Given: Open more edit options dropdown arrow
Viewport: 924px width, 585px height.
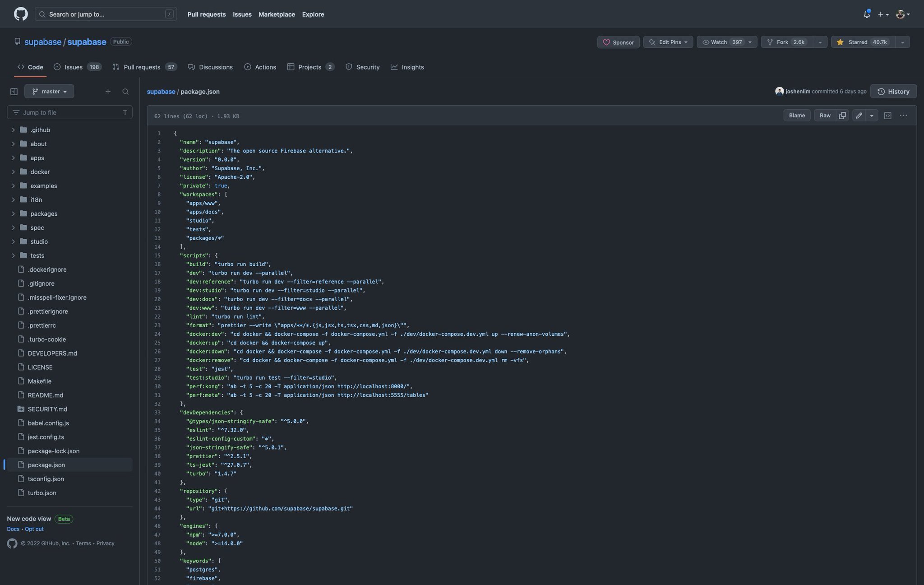Looking at the screenshot, I should pyautogui.click(x=872, y=116).
